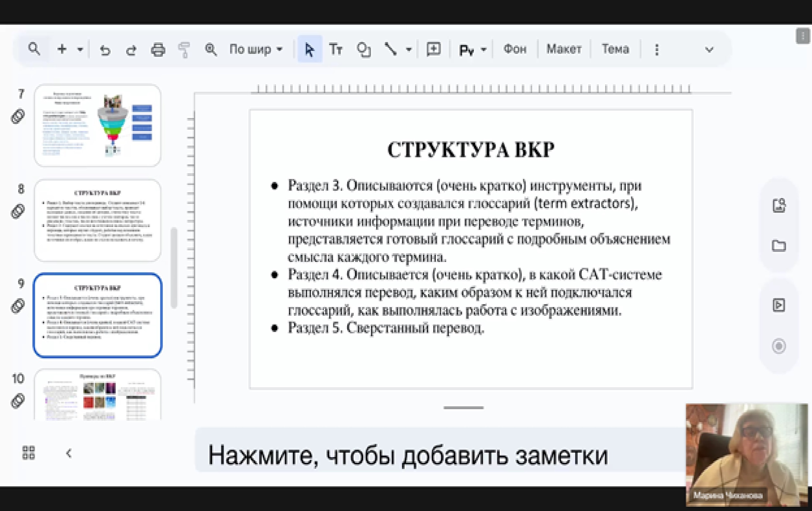Open the three-dot more options menu
Screen dimensions: 812x511
[x=657, y=50]
